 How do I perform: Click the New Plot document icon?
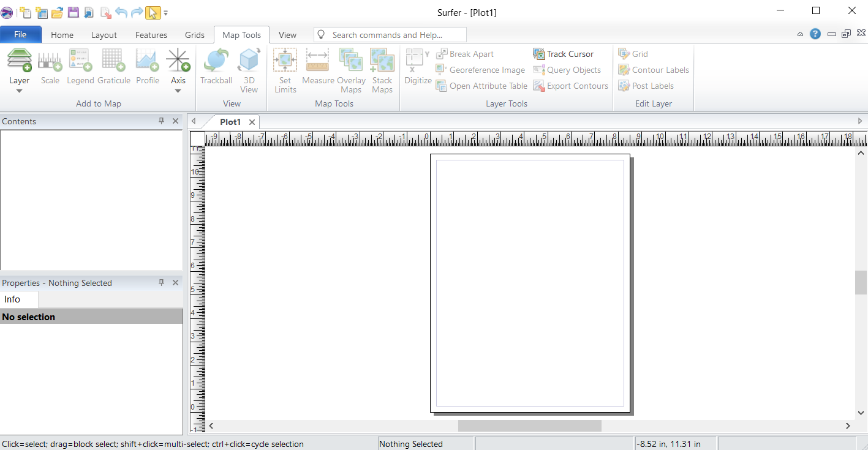[x=25, y=12]
